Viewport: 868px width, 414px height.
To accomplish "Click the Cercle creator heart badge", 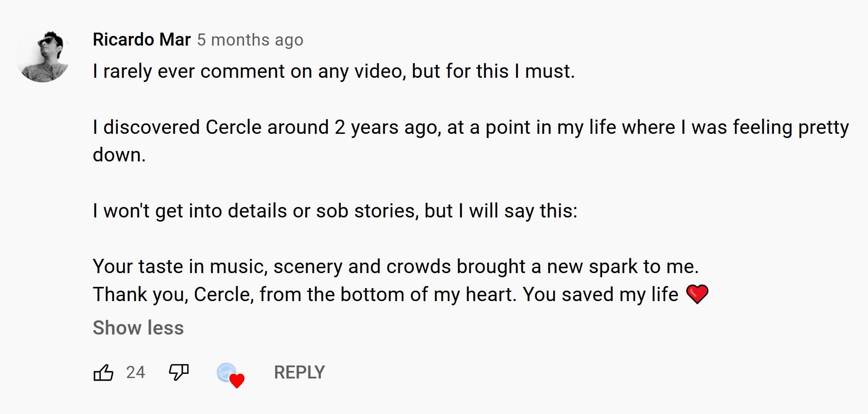I will coord(226,372).
